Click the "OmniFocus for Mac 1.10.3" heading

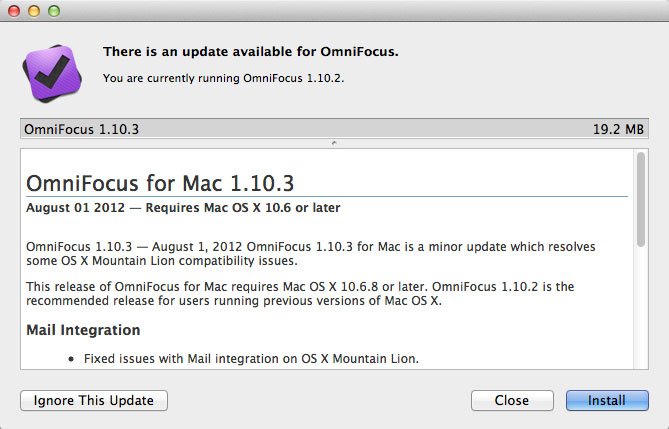(160, 184)
